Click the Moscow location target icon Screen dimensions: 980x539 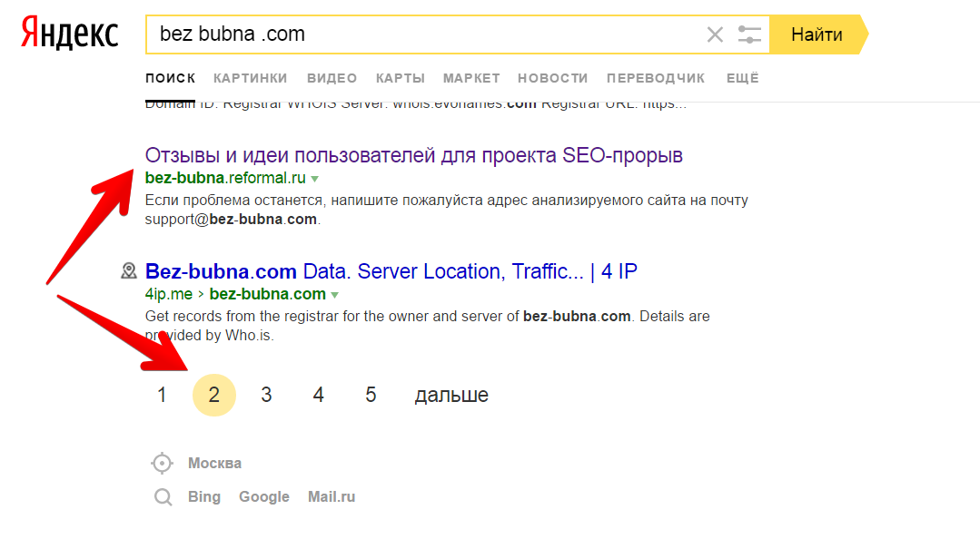click(x=162, y=464)
